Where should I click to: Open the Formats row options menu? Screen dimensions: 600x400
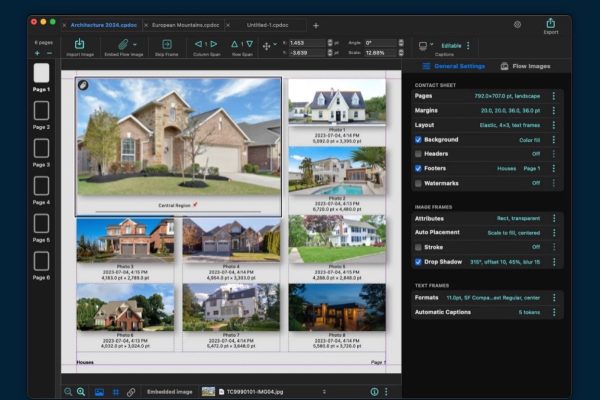(554, 297)
